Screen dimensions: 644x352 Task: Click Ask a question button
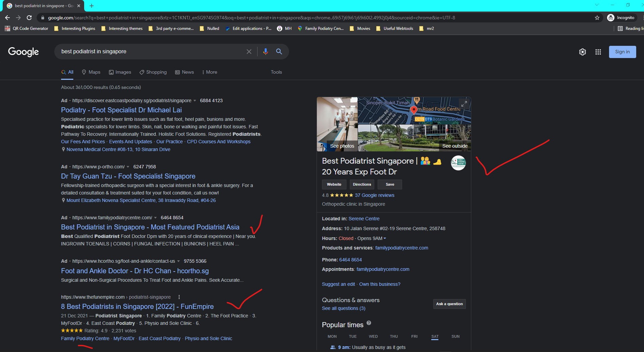pos(449,304)
